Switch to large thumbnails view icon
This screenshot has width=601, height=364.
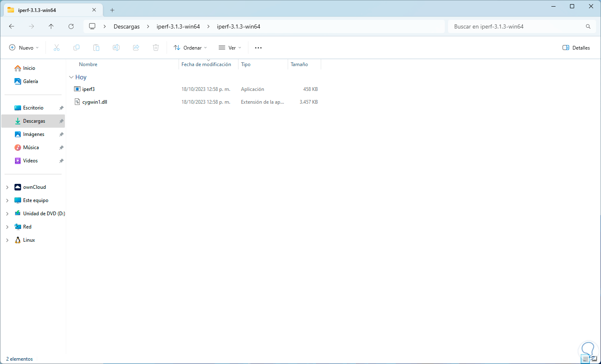(594, 359)
